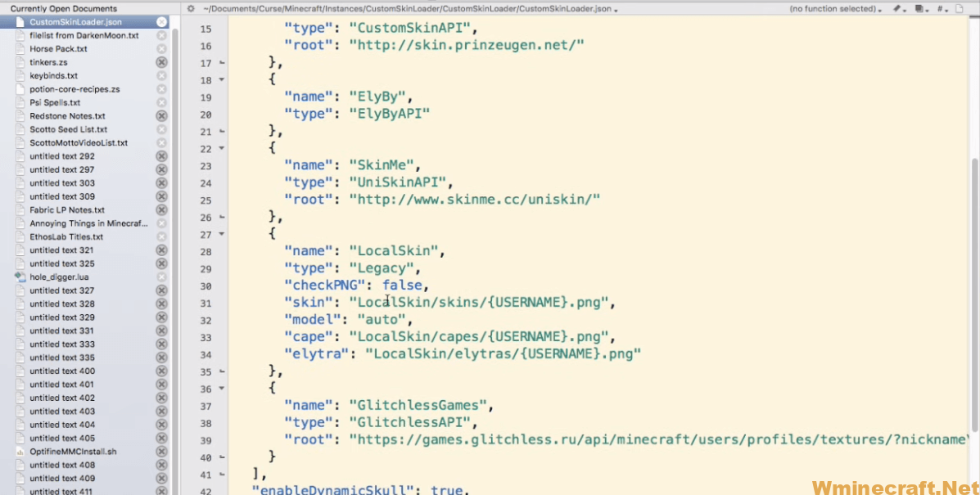Close Redstone Notes.txt from the list
The width and height of the screenshot is (980, 495).
(162, 115)
